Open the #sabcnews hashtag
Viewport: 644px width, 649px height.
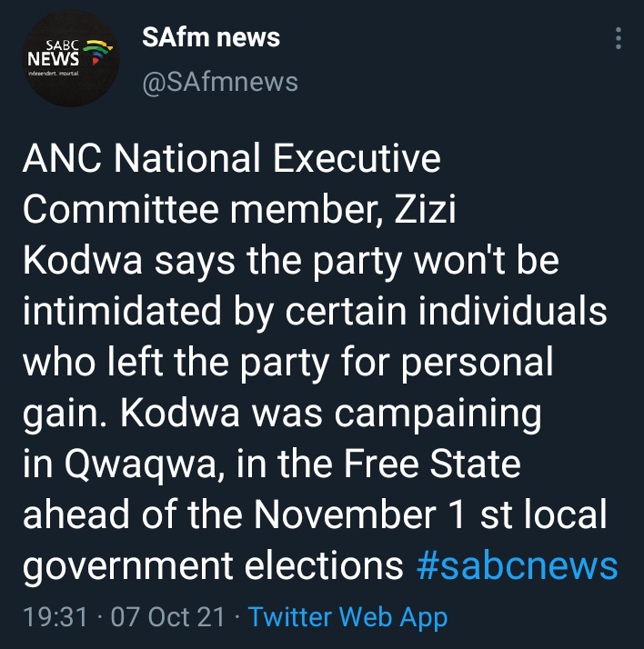point(518,565)
